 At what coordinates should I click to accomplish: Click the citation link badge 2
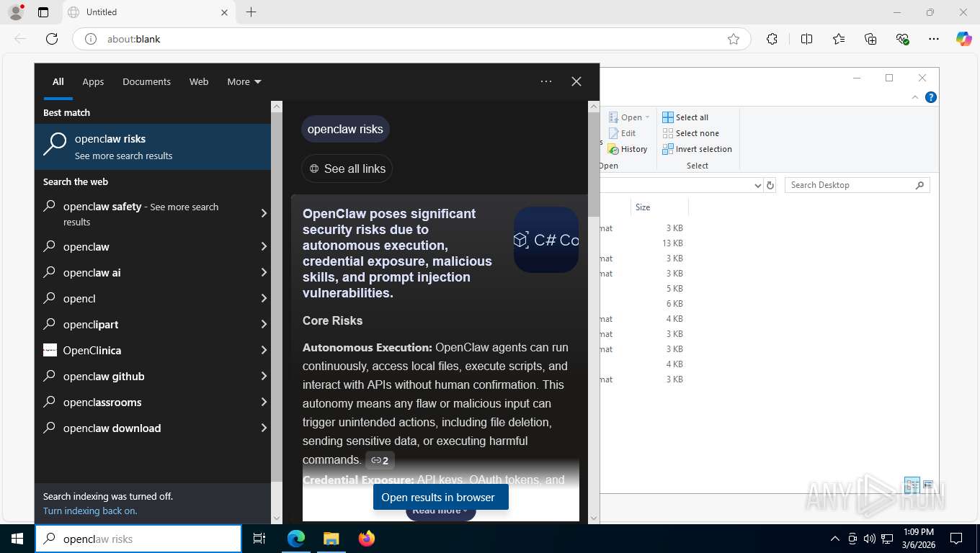[380, 460]
